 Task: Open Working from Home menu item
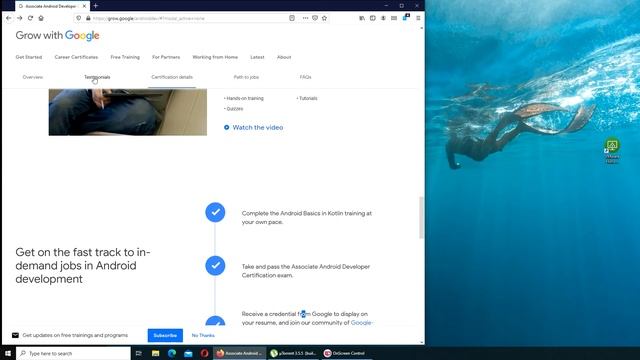pos(215,57)
